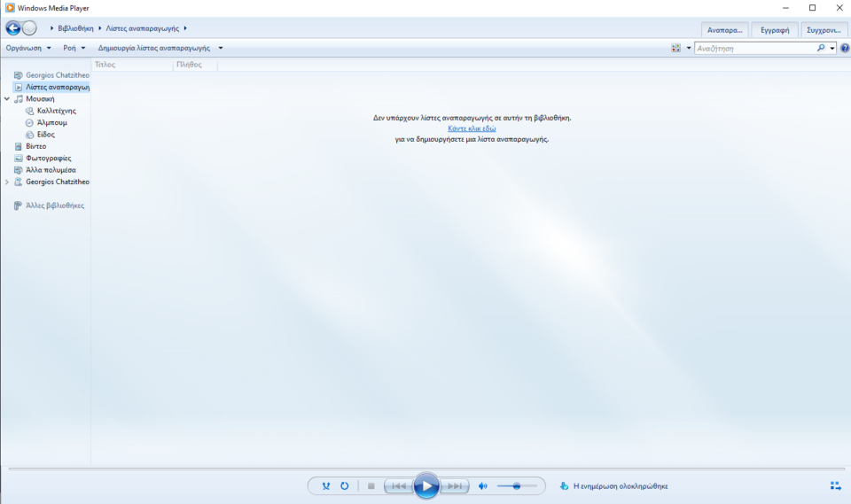Select the lower Georgios Chatzitheo entry
The width and height of the screenshot is (851, 504).
(x=58, y=182)
